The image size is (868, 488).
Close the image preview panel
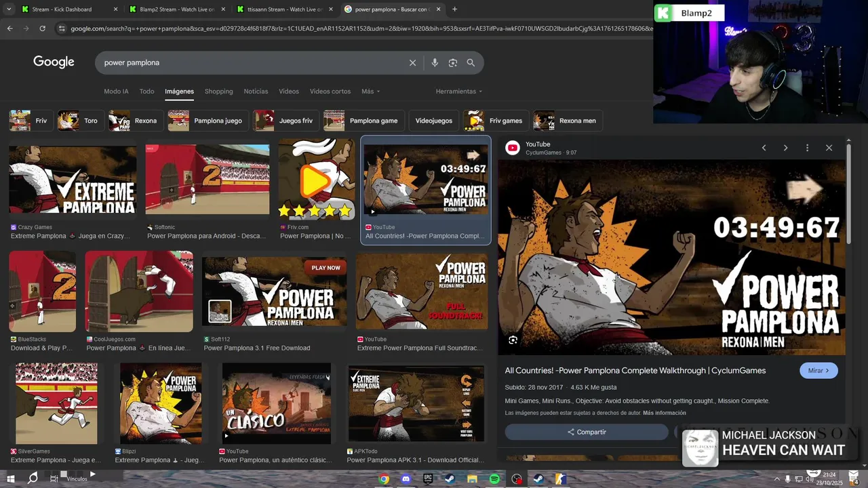tap(829, 148)
